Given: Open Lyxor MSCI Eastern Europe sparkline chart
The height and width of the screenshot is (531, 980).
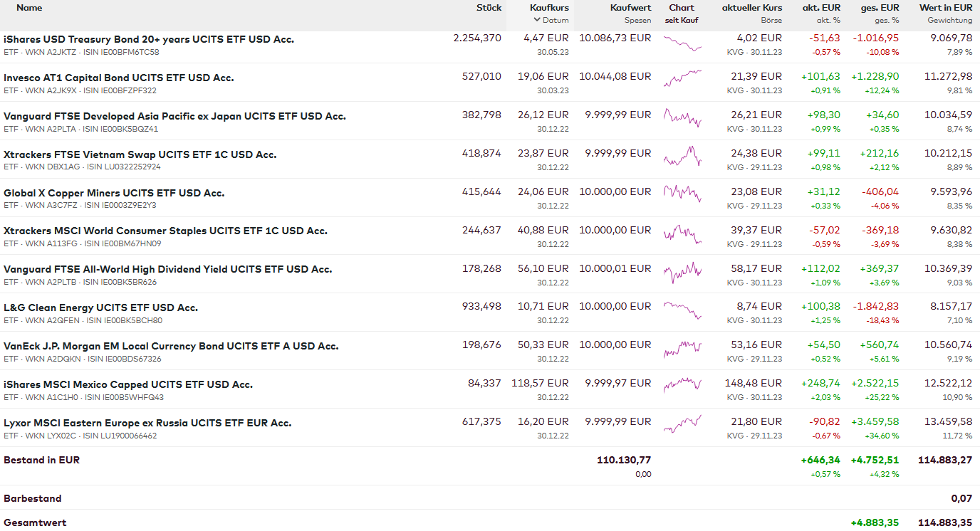Looking at the screenshot, I should [682, 424].
